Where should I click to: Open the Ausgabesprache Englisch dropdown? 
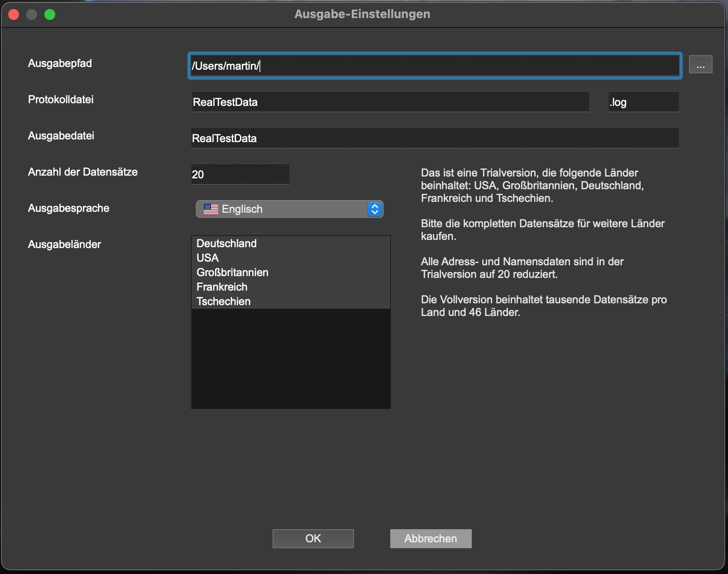(290, 209)
